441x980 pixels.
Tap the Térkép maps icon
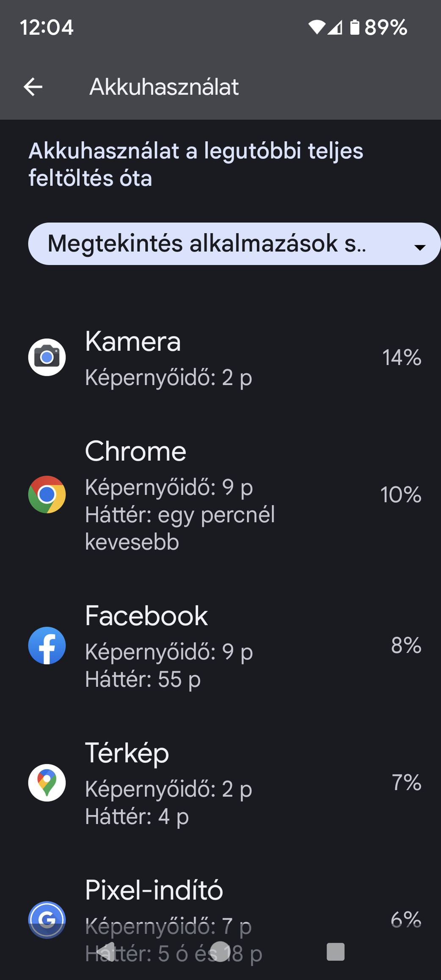click(47, 783)
